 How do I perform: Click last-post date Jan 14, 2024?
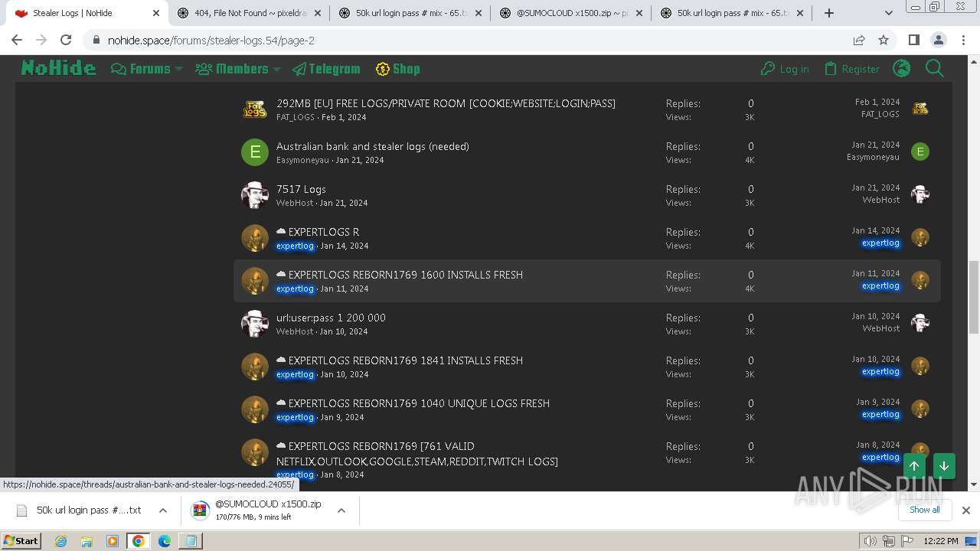click(x=876, y=230)
